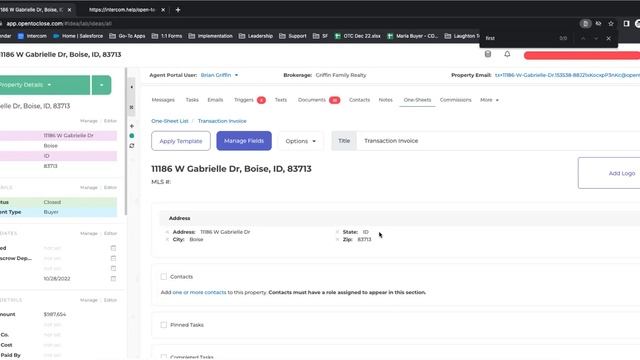Go to next find result arrow

coord(596,38)
